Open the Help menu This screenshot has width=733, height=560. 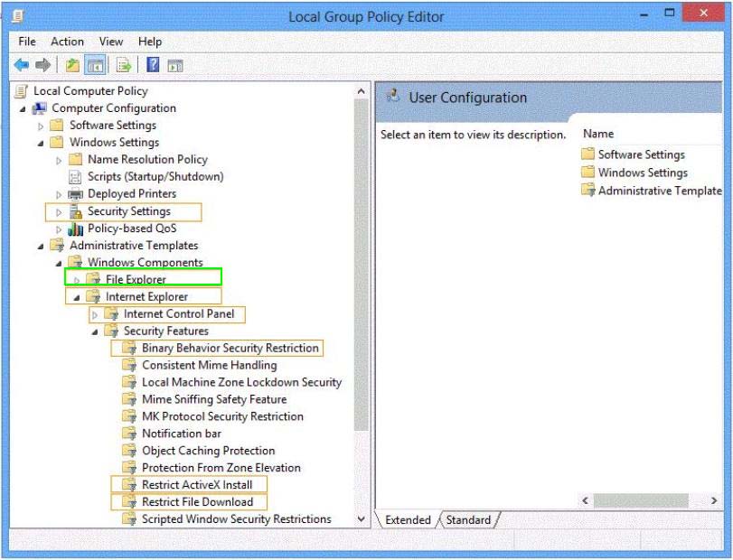pyautogui.click(x=150, y=42)
